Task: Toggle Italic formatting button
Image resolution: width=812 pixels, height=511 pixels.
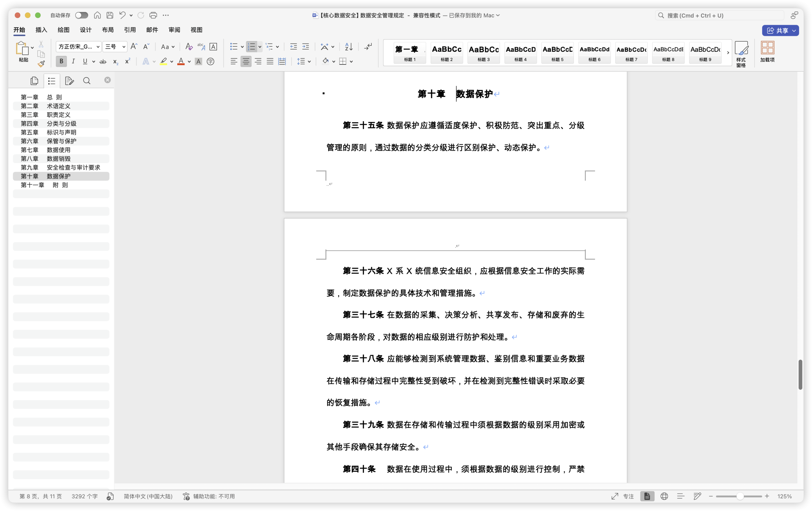Action: pyautogui.click(x=73, y=62)
